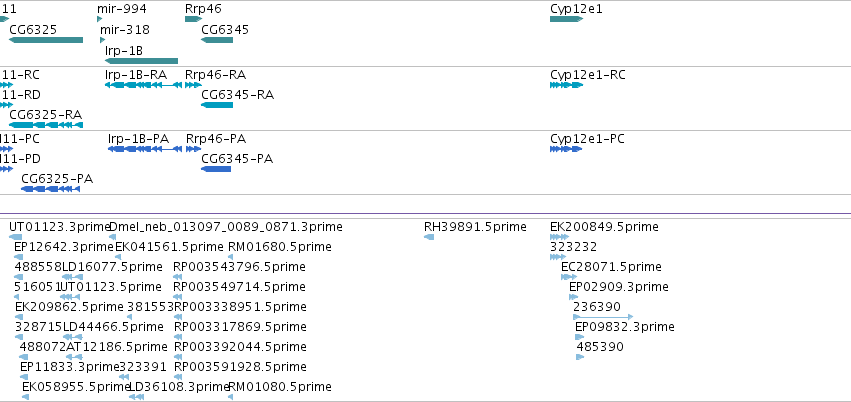This screenshot has height=402, width=851.
Task: Select the CG6345 gene bar
Action: (217, 40)
